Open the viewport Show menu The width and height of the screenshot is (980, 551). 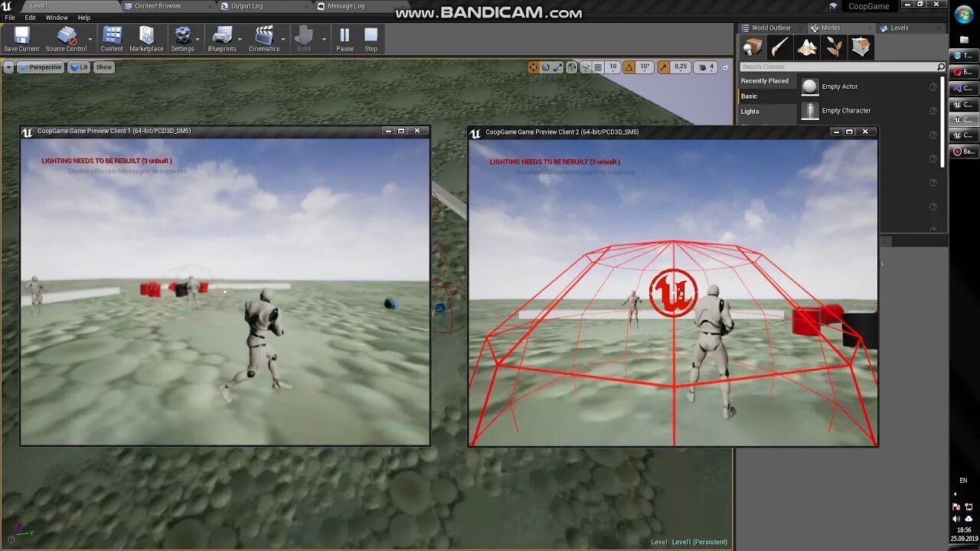104,67
